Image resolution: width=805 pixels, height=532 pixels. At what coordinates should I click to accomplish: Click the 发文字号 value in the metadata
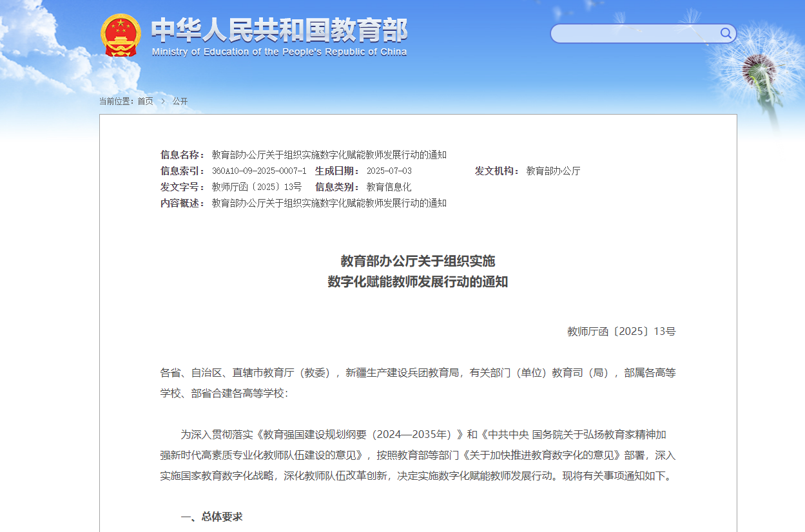point(257,187)
